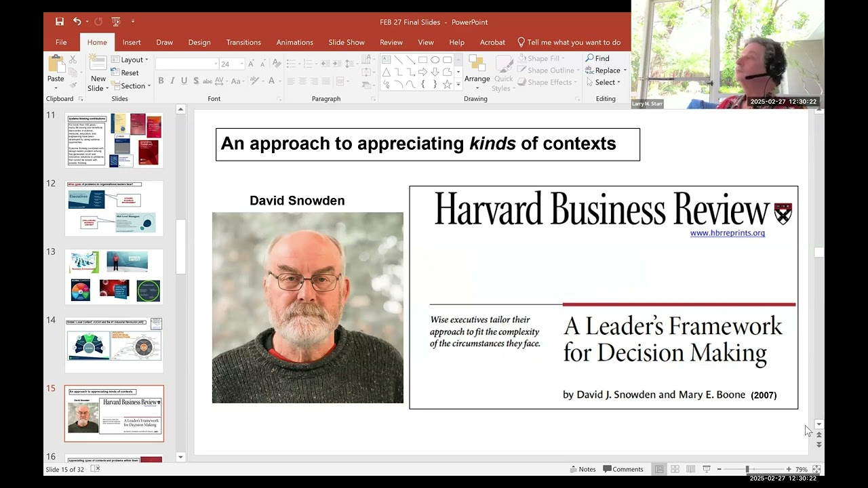Click the slide title text box
This screenshot has height=488, width=868.
pos(427,144)
